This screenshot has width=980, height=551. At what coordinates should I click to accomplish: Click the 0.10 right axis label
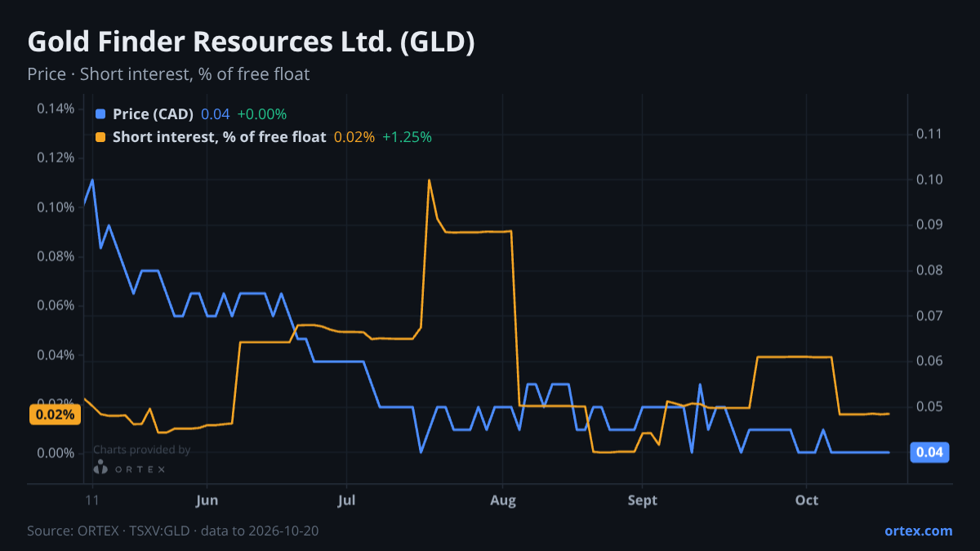(x=929, y=180)
